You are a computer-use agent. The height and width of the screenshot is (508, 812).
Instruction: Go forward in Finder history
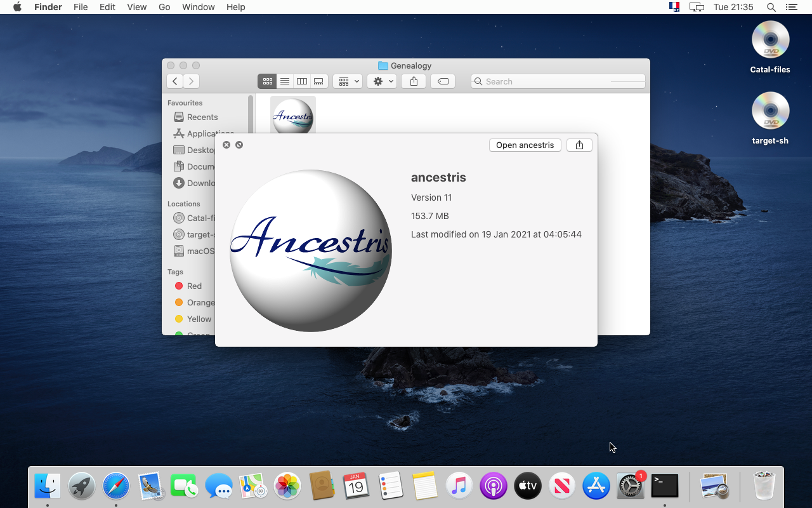[x=191, y=81]
